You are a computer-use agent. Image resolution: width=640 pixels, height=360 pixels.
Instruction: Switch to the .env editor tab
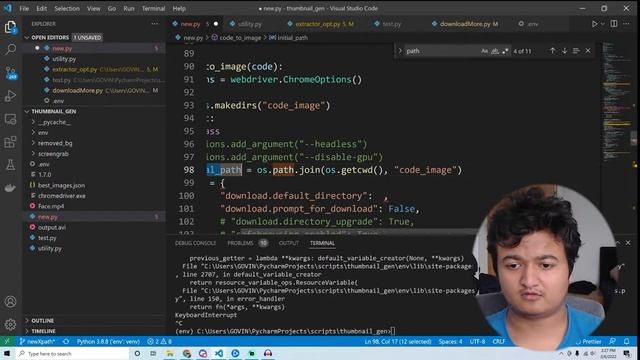533,24
